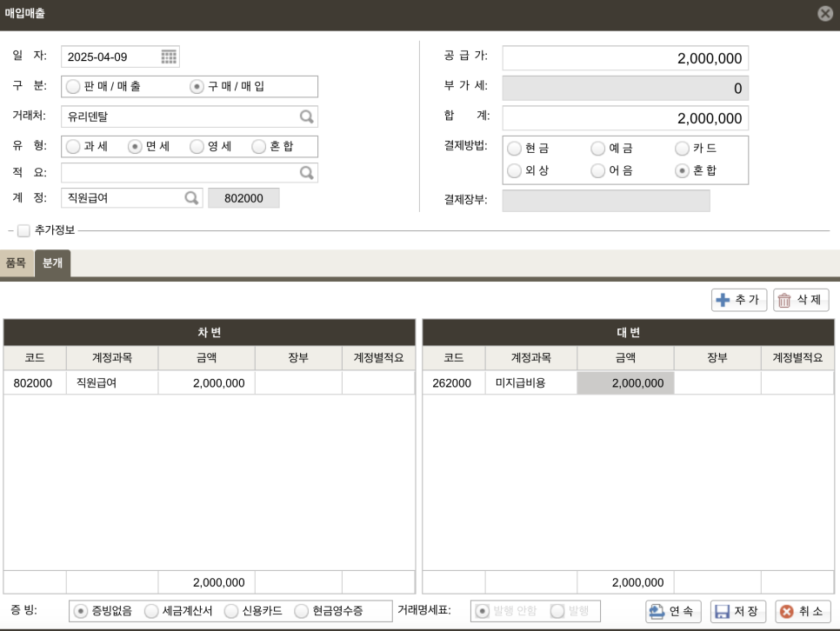Click account code box 802000
840x631 pixels.
243,197
